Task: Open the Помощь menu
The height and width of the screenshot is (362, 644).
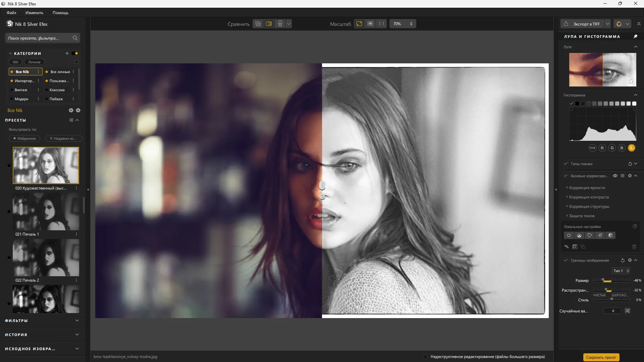Action: 60,13
